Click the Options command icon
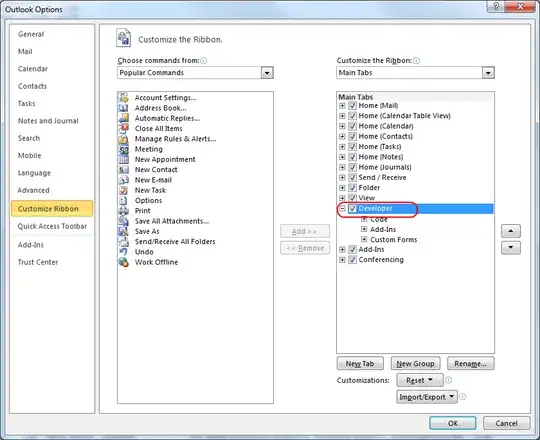The height and width of the screenshot is (440, 540). point(124,200)
